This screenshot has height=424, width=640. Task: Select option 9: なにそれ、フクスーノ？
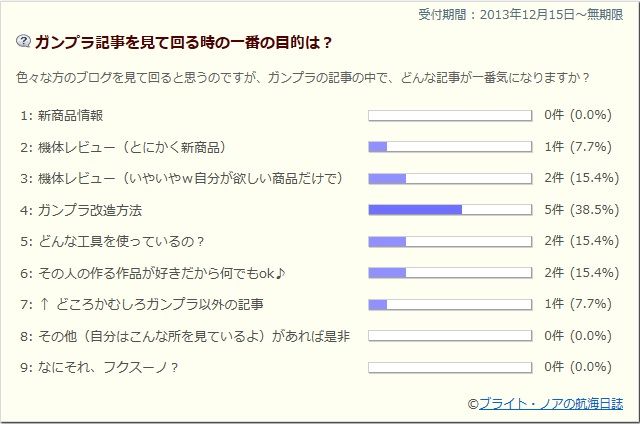98,367
